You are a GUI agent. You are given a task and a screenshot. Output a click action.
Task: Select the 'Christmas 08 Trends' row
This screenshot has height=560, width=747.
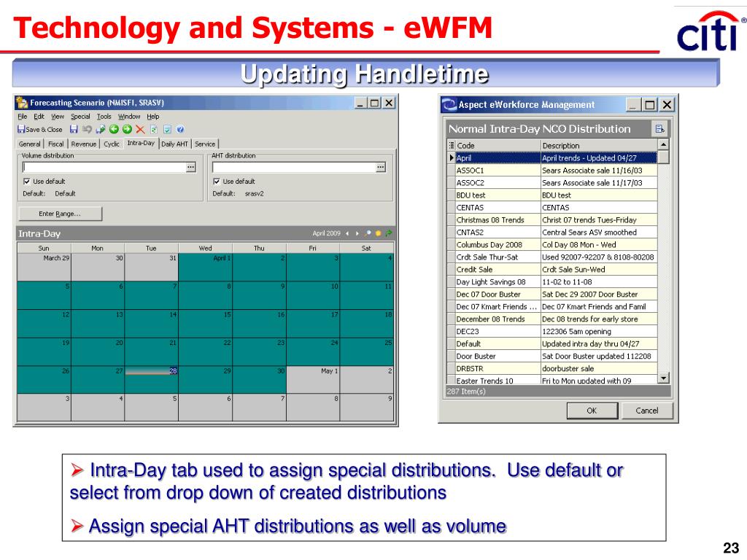tap(552, 219)
